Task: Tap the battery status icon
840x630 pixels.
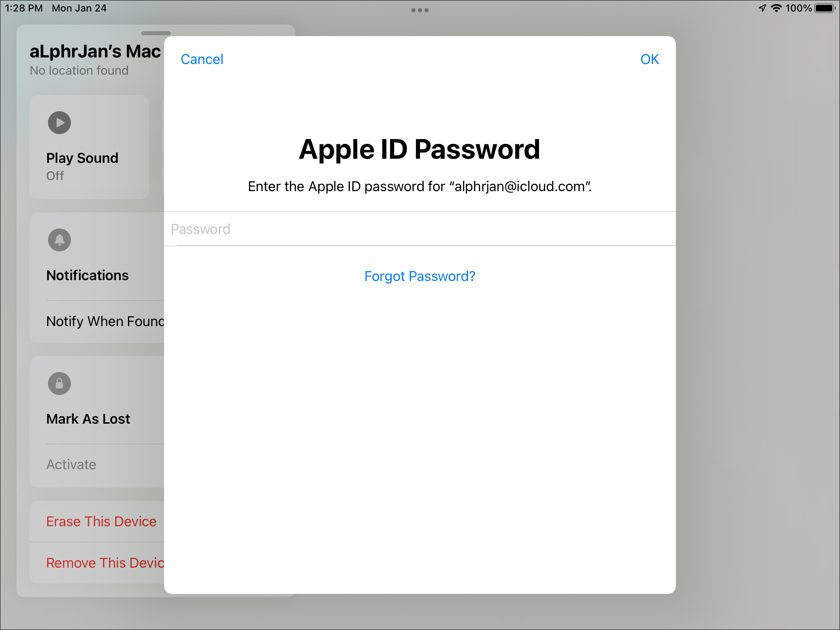Action: [x=825, y=8]
